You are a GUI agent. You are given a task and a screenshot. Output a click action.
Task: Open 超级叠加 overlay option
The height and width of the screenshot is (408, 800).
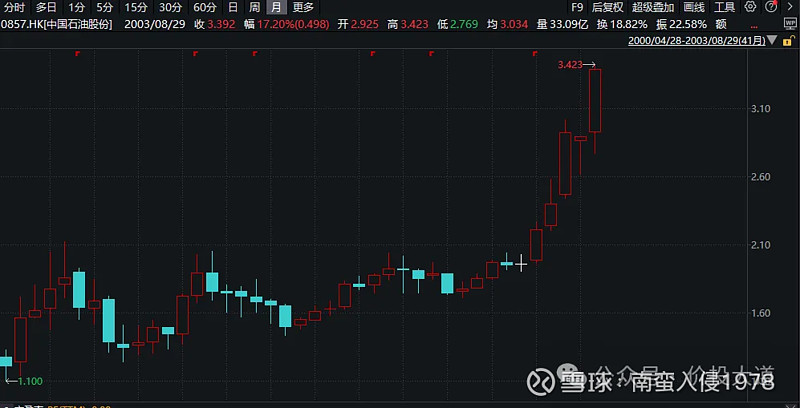tap(653, 7)
